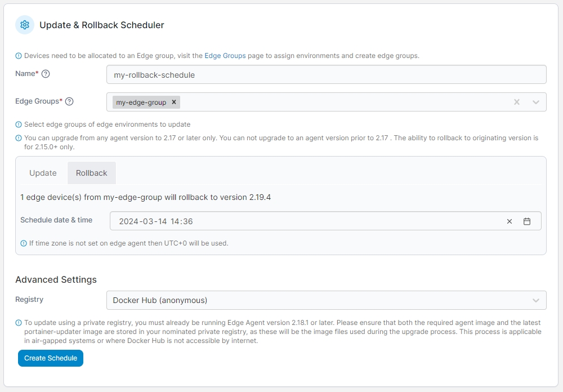Screen dimensions: 563x392
Task: Click info icon beside agent version upgrade note
Action: pos(19,138)
